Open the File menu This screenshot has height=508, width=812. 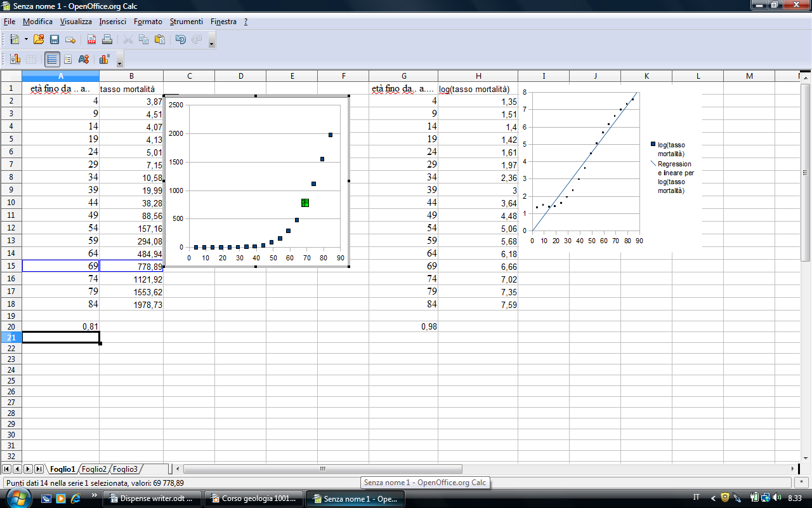9,22
